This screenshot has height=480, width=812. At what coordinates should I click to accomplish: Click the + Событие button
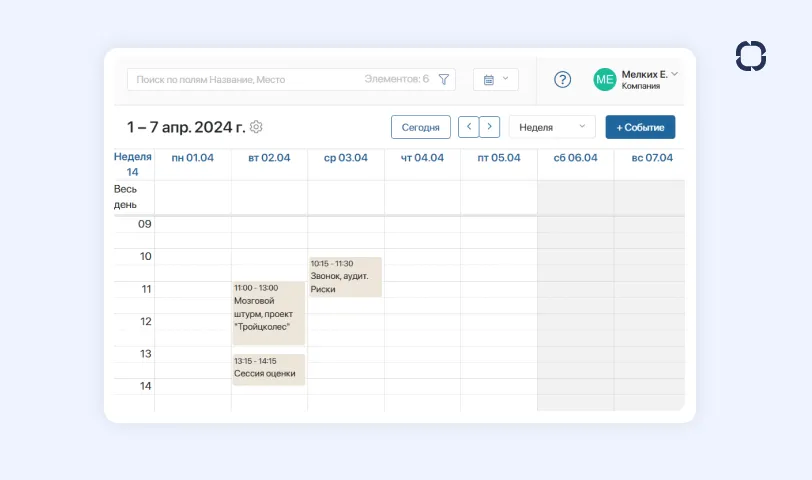pyautogui.click(x=640, y=127)
